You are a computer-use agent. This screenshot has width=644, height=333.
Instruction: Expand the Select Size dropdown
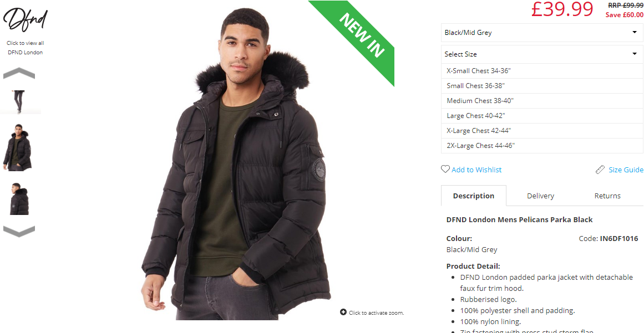542,54
